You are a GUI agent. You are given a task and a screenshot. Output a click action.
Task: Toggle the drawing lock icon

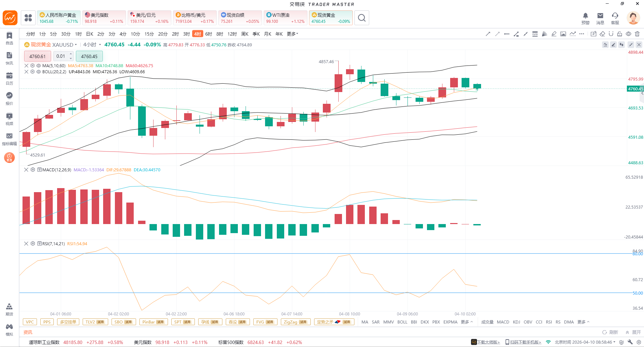pos(620,34)
